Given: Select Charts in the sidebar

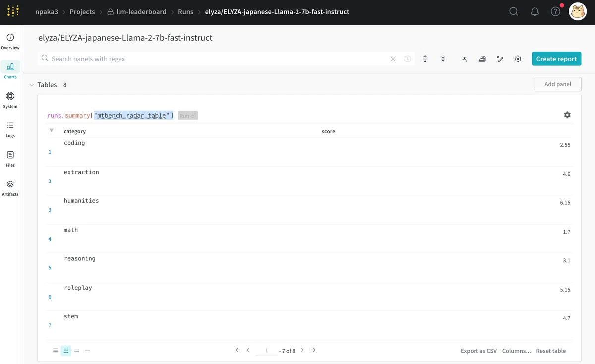Looking at the screenshot, I should click(10, 70).
